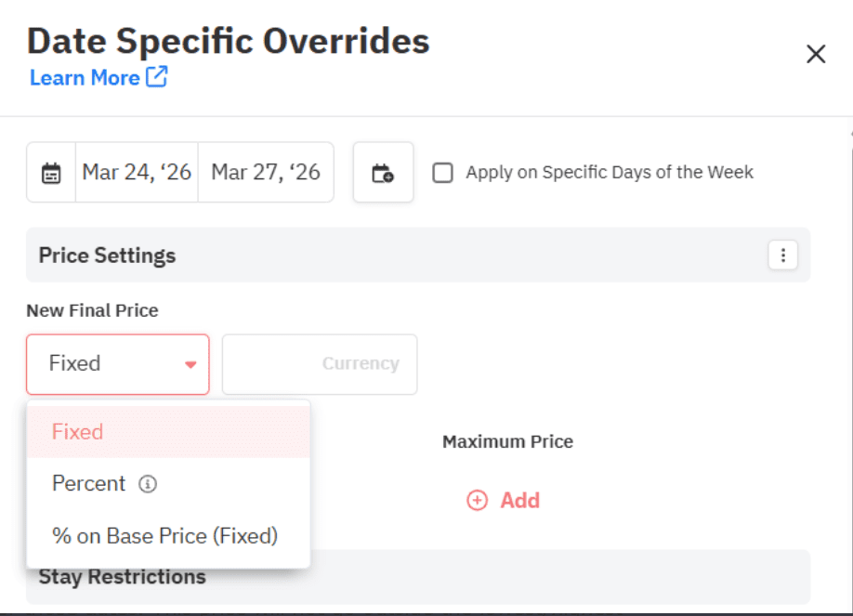The height and width of the screenshot is (616, 853).
Task: Click the dialog scrollbar on the right
Action: pos(847,279)
